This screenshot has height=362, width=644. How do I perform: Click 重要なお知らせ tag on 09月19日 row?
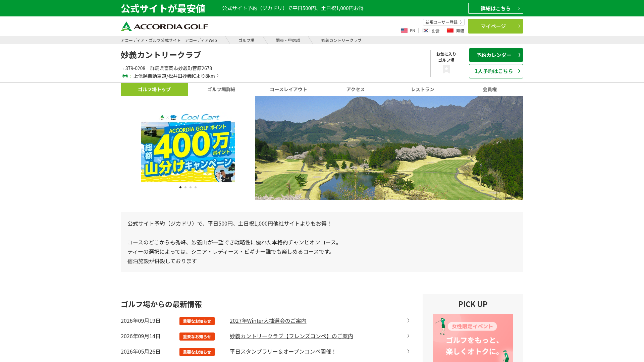(x=197, y=321)
